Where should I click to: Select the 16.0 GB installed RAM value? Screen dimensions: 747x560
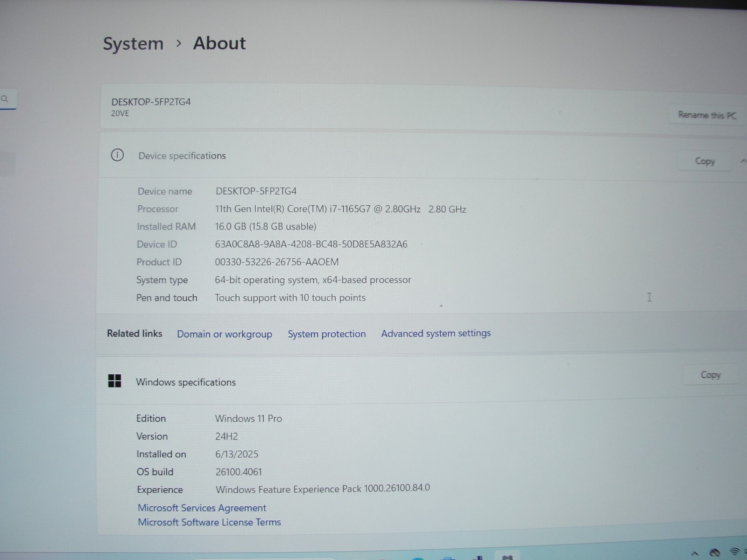(266, 226)
